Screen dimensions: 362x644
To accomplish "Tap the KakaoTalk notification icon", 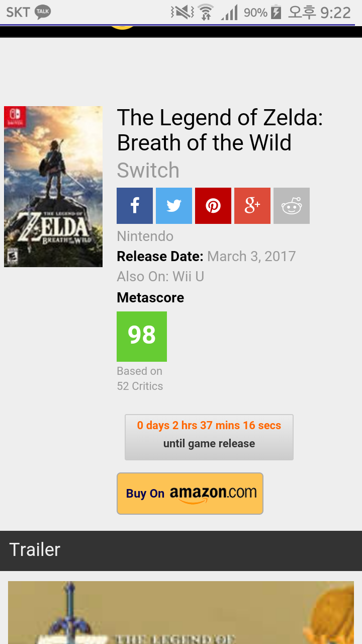I will pyautogui.click(x=43, y=12).
